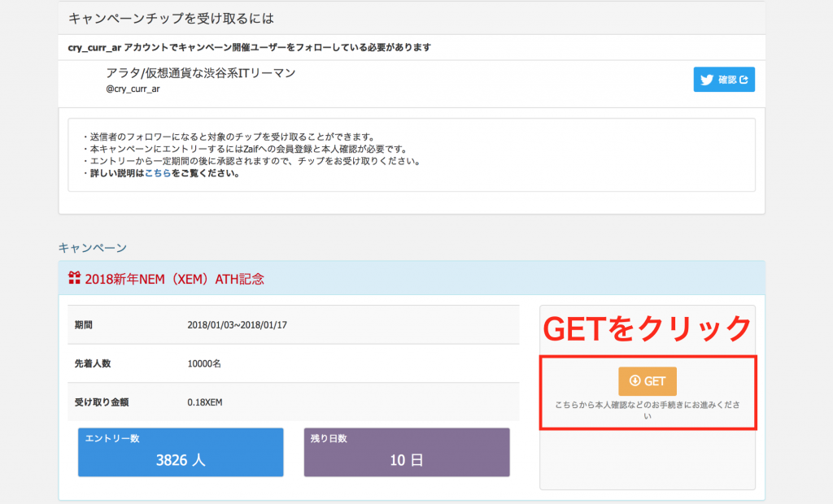Click the @cry_curr_ar Twitter handle
The height and width of the screenshot is (504, 833).
(x=133, y=89)
